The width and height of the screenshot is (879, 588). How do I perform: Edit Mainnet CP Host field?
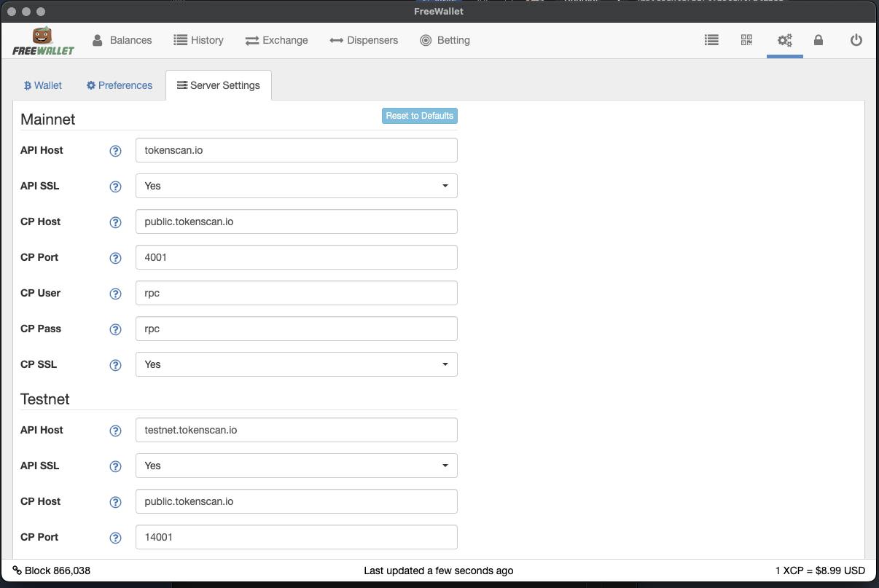tap(297, 222)
